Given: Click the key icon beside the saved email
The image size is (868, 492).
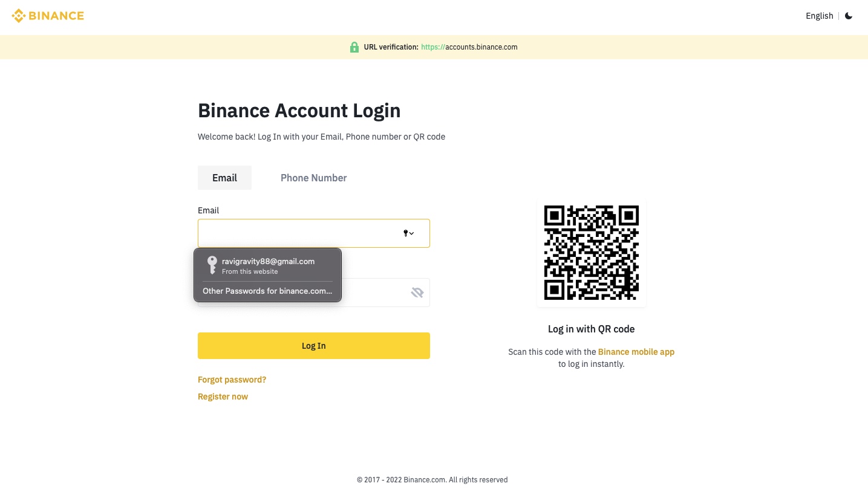Looking at the screenshot, I should coord(212,265).
